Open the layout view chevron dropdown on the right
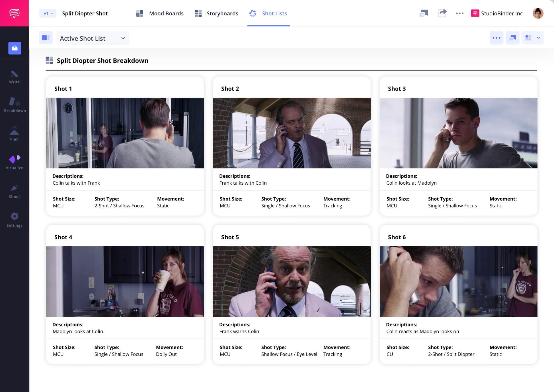 538,38
